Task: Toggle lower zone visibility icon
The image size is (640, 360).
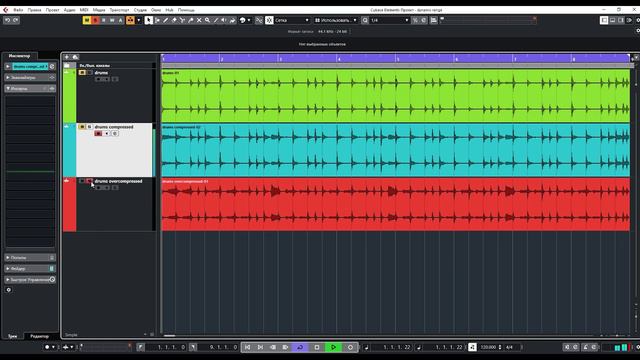Action: click(x=613, y=20)
